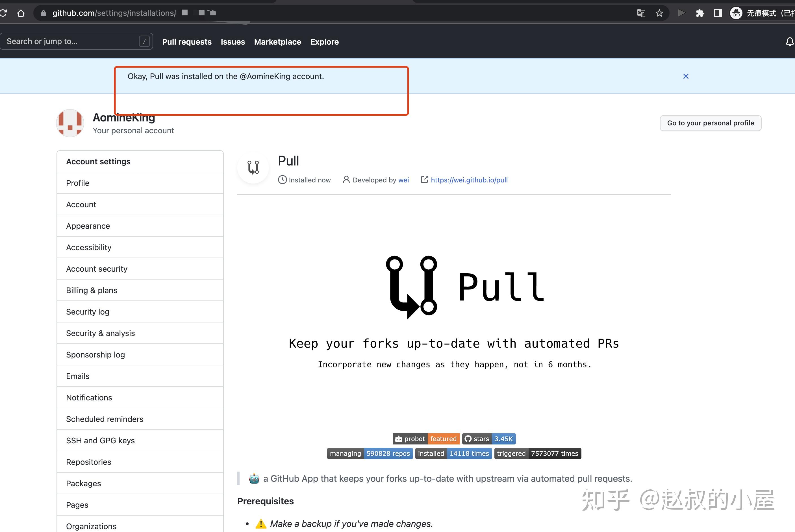This screenshot has width=795, height=532.
Task: Click the AomineKing profile avatar
Action: 69,123
